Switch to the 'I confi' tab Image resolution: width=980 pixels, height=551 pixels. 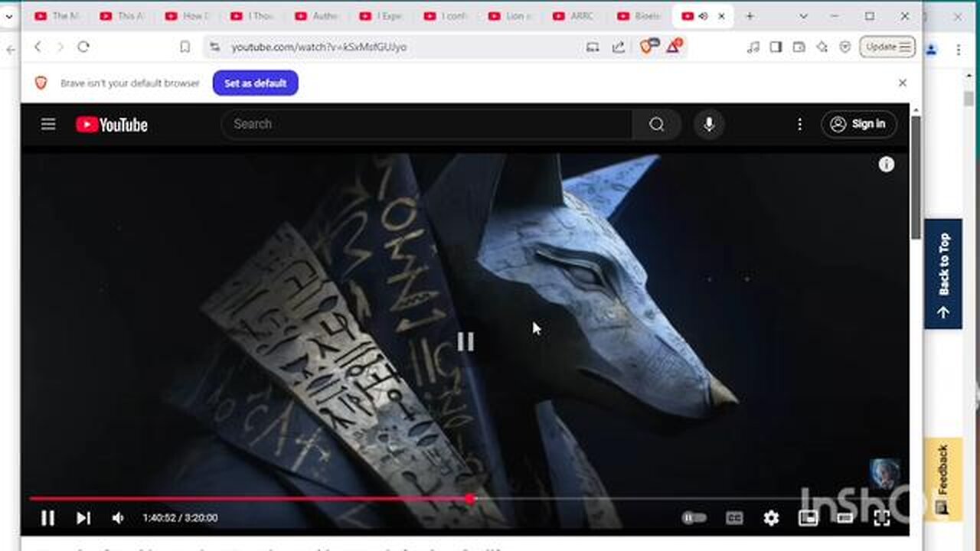pyautogui.click(x=447, y=16)
